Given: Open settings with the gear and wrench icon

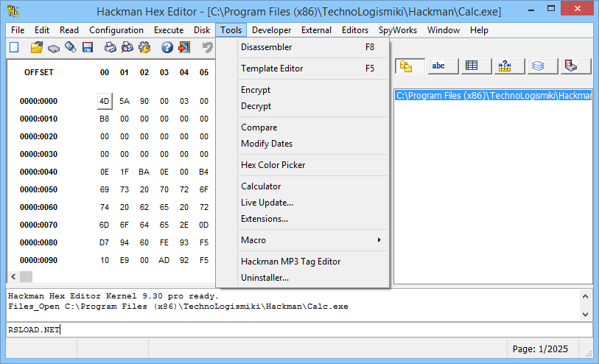Looking at the screenshot, I should point(144,47).
